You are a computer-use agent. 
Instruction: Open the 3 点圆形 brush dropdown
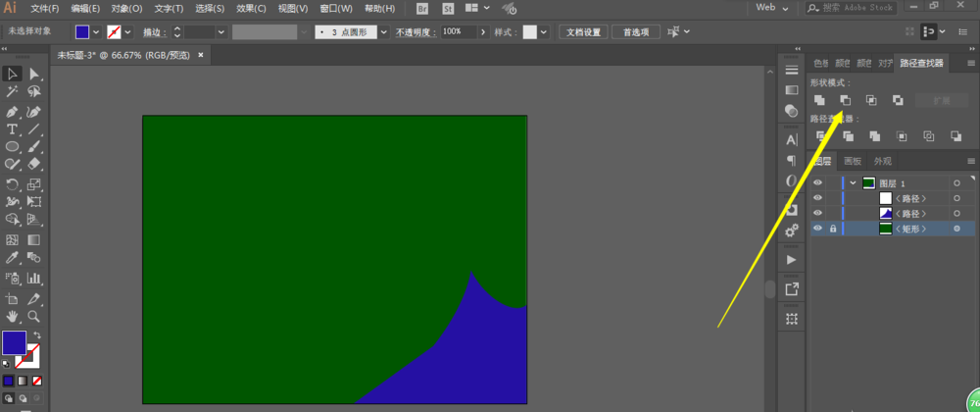tap(383, 31)
